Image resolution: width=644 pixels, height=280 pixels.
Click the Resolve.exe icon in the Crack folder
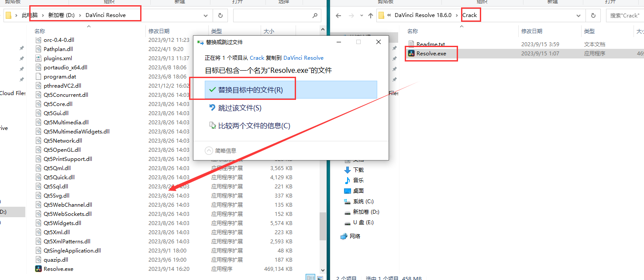[x=411, y=53]
